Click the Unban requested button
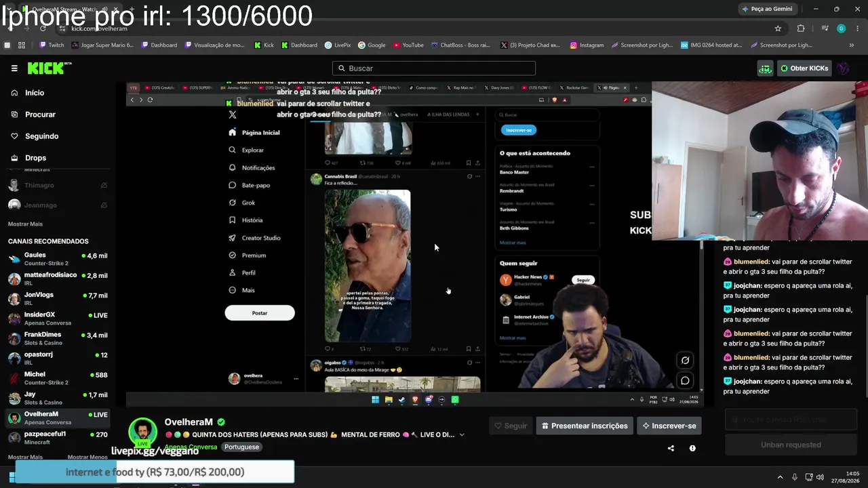This screenshot has height=488, width=868. tap(791, 445)
